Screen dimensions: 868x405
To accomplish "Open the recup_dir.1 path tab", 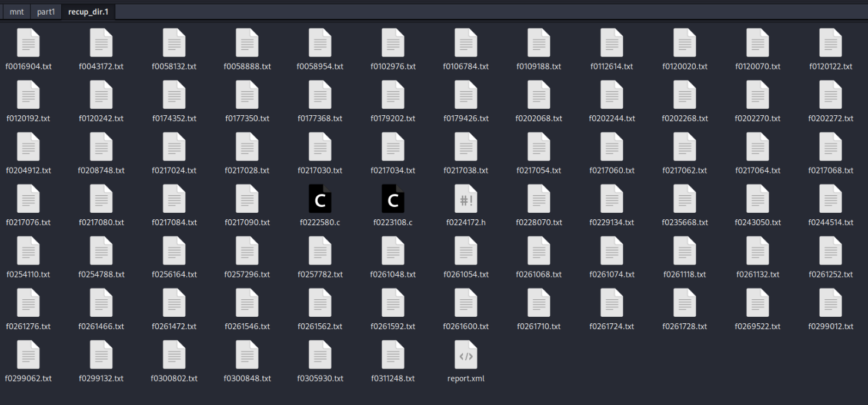I will 88,12.
